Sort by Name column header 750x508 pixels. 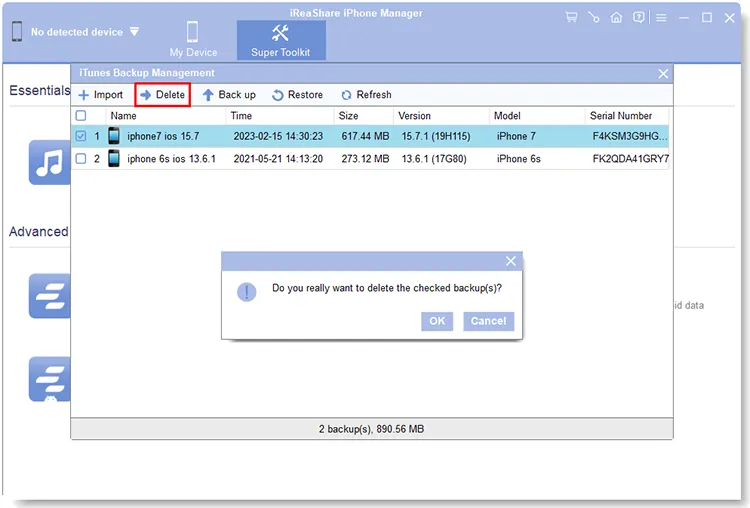pyautogui.click(x=123, y=116)
